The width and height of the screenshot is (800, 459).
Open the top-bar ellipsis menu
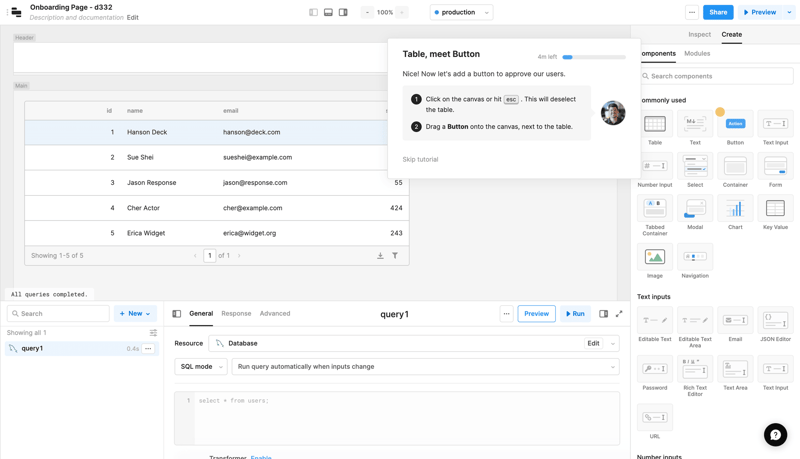click(692, 12)
